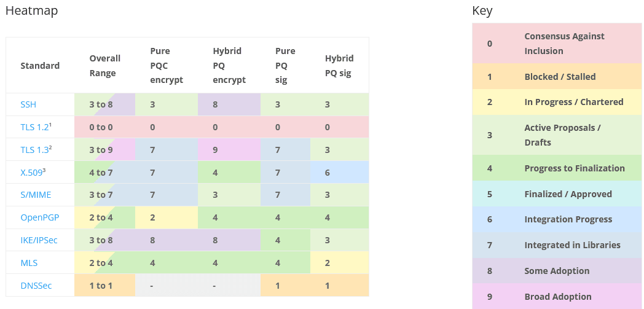Viewport: 644px width, 309px height.
Task: Select the Hybrid PQ encrypt column header
Action: tap(229, 66)
